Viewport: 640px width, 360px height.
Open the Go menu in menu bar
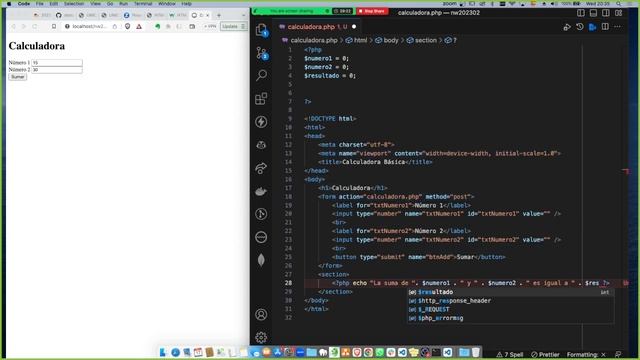coord(110,3)
